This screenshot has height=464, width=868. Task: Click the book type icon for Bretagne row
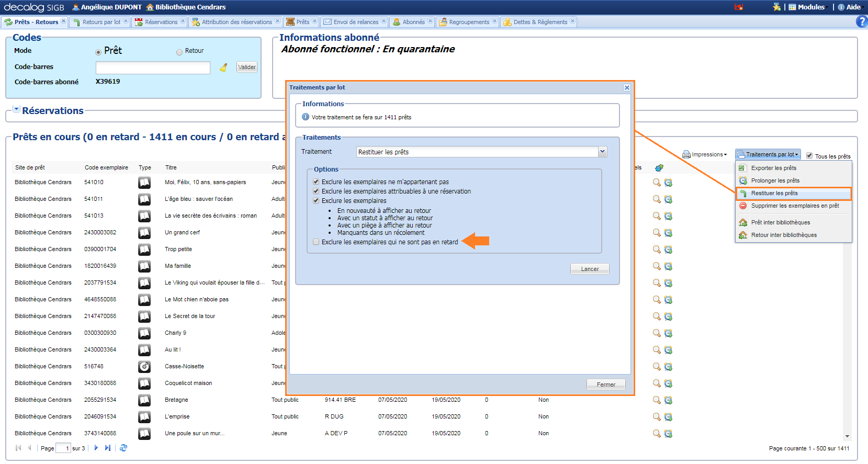[x=144, y=400]
